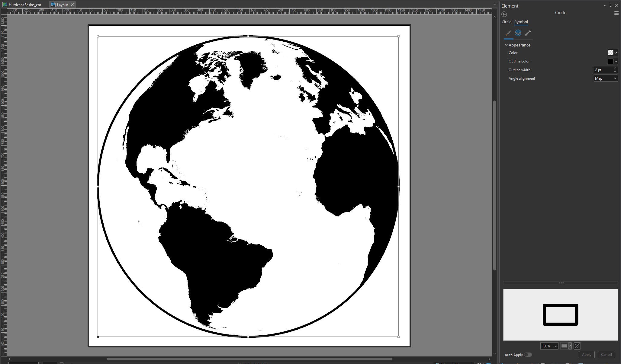Click the back arrow in Element pane
Image resolution: width=621 pixels, height=364 pixels.
pyautogui.click(x=504, y=14)
